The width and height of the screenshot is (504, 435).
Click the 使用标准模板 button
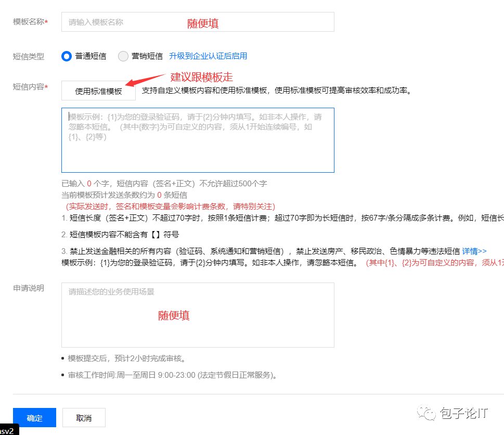point(98,91)
